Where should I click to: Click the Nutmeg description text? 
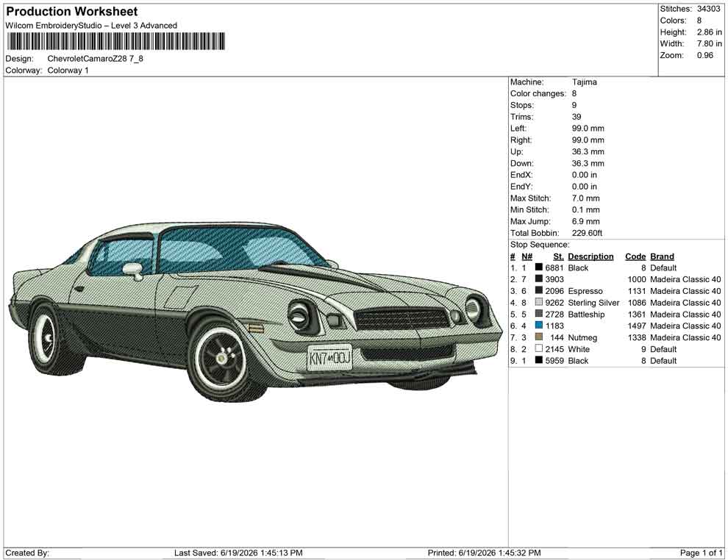(582, 337)
